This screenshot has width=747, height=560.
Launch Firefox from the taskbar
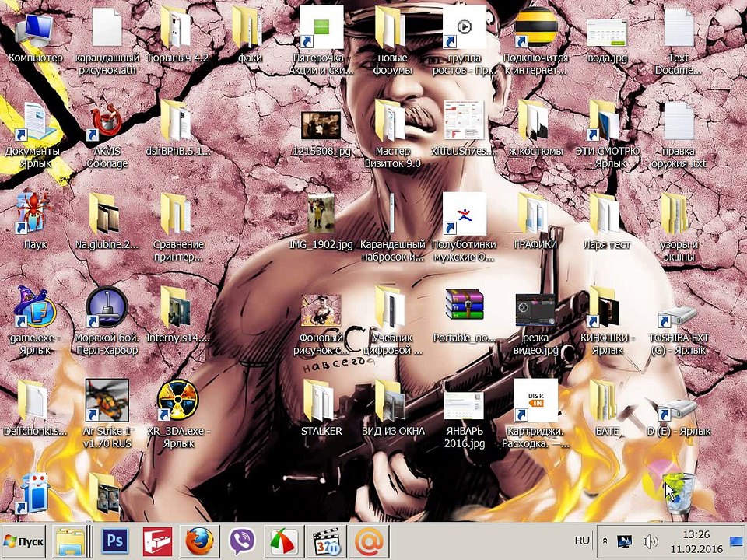[200, 541]
